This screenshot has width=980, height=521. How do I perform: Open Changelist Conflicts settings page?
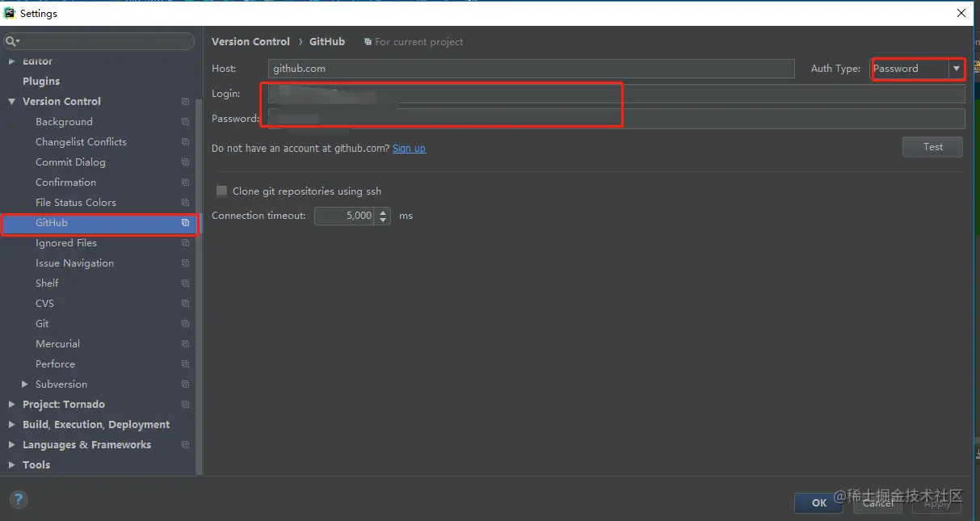point(81,142)
